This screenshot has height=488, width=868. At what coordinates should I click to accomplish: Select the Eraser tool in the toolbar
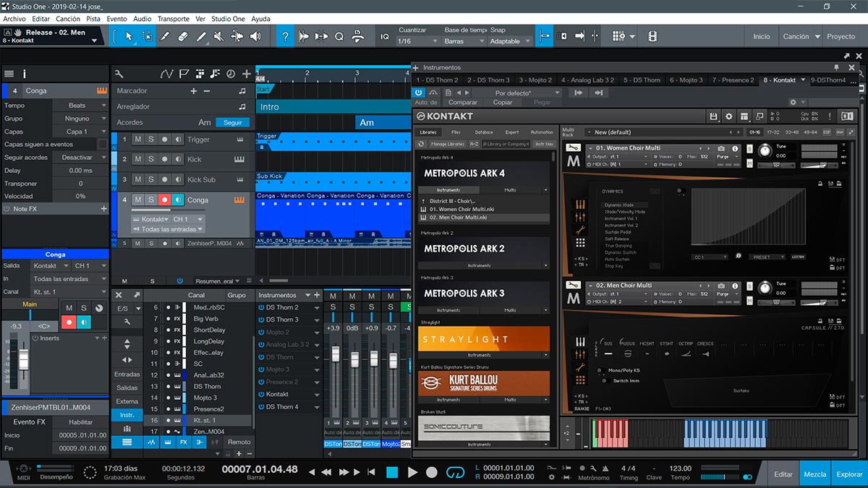click(183, 36)
